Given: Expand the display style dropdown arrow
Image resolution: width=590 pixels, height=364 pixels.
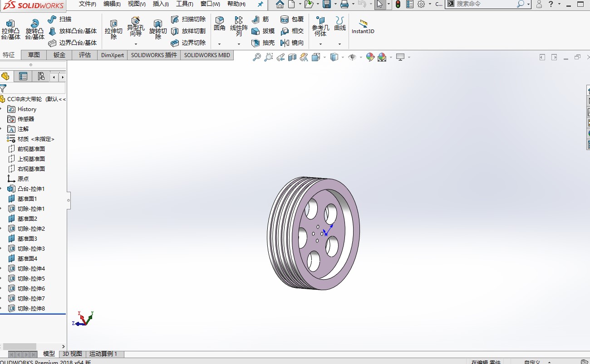Looking at the screenshot, I should click(343, 57).
